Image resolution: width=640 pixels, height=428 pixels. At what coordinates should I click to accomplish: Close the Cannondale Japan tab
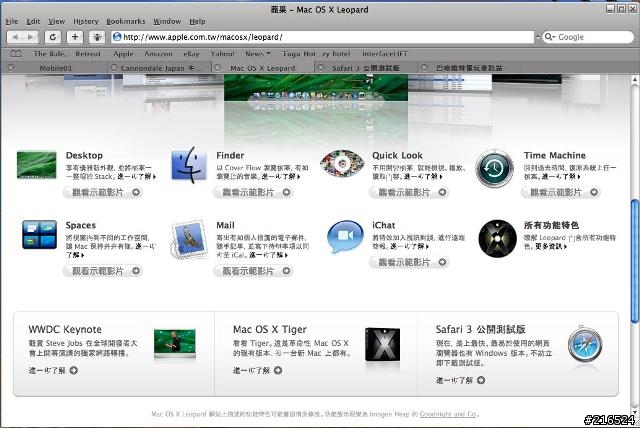click(x=114, y=68)
